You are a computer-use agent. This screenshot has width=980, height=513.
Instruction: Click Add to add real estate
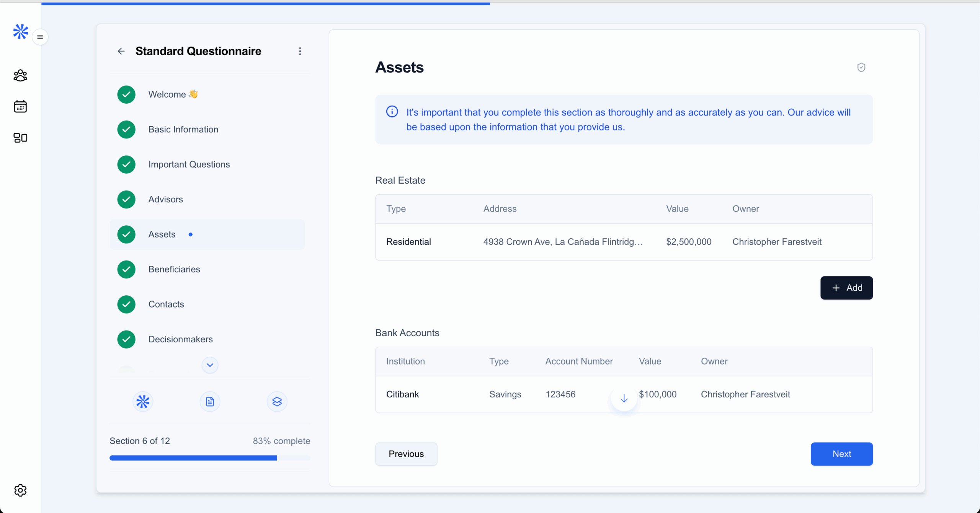[x=846, y=288]
